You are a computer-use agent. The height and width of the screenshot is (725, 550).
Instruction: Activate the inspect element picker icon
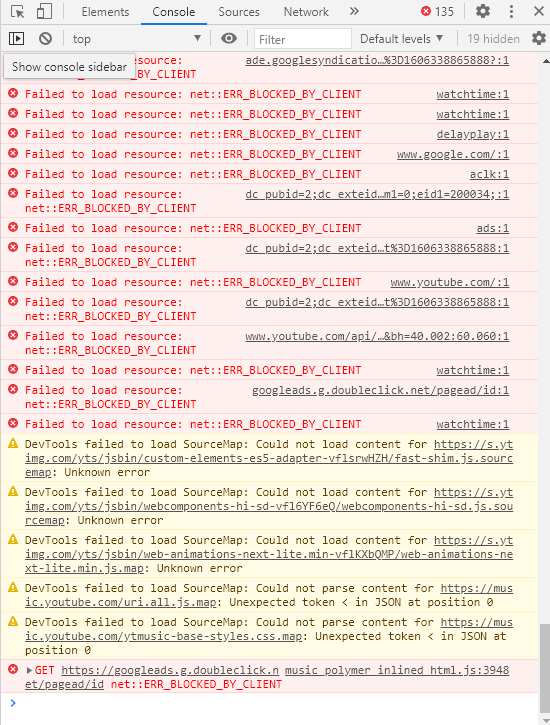coord(17,12)
